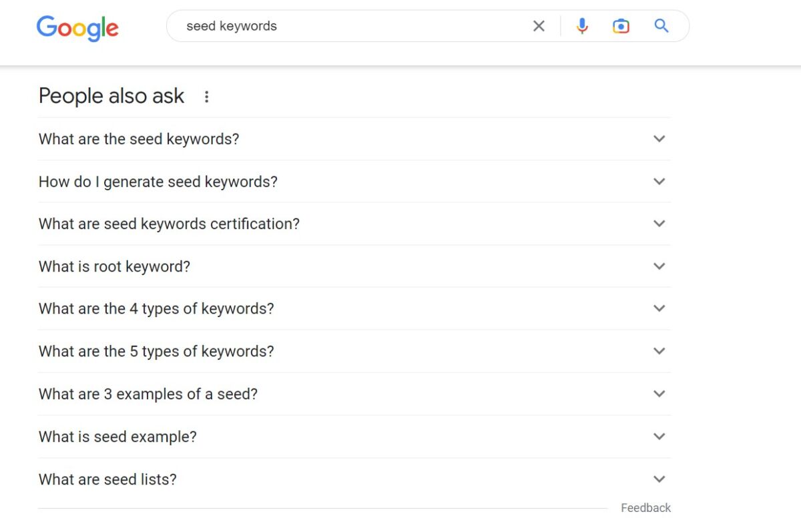Expand "What are the 5 types of keywords?"
The image size is (801, 532).
point(659,351)
